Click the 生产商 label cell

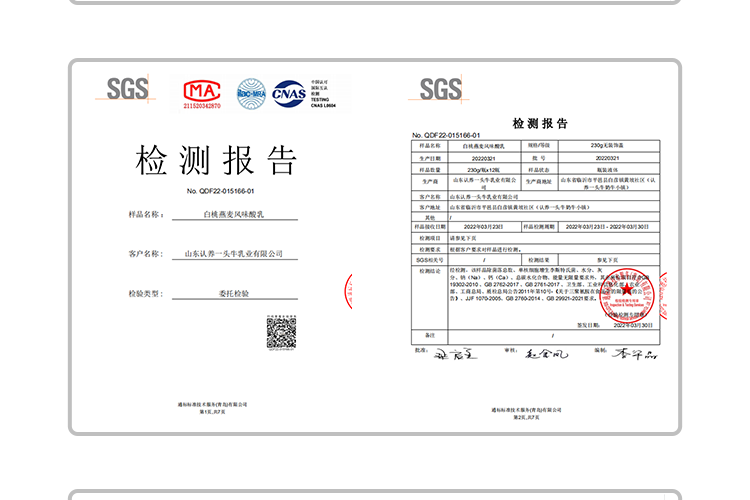[430, 183]
